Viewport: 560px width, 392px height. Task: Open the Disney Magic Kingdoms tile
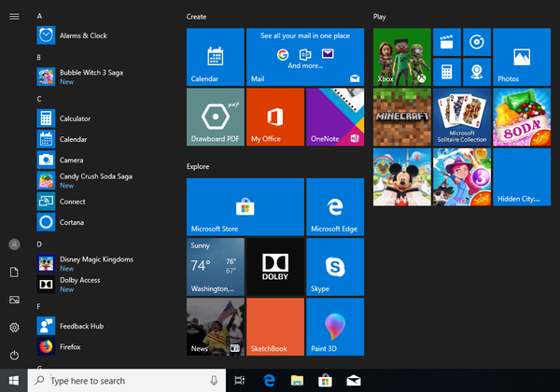coord(402,176)
